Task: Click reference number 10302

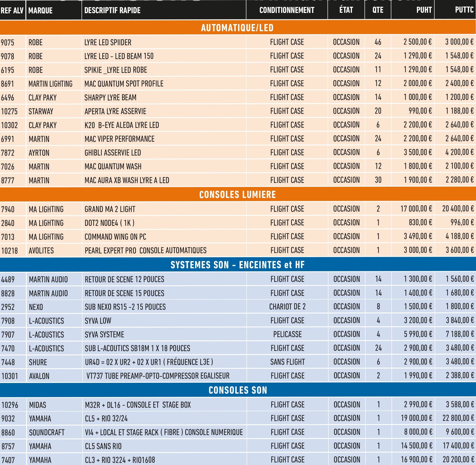Action: [x=10, y=125]
